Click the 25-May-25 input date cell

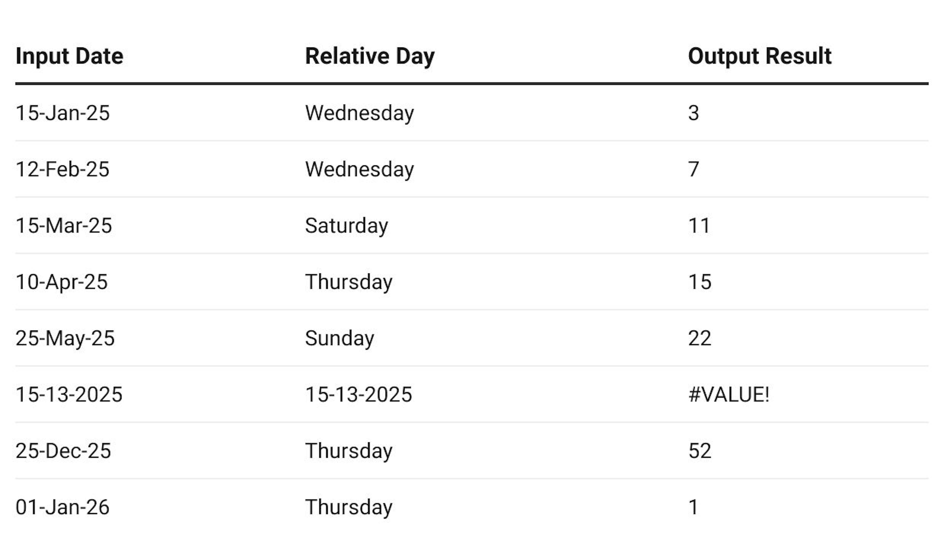click(65, 338)
